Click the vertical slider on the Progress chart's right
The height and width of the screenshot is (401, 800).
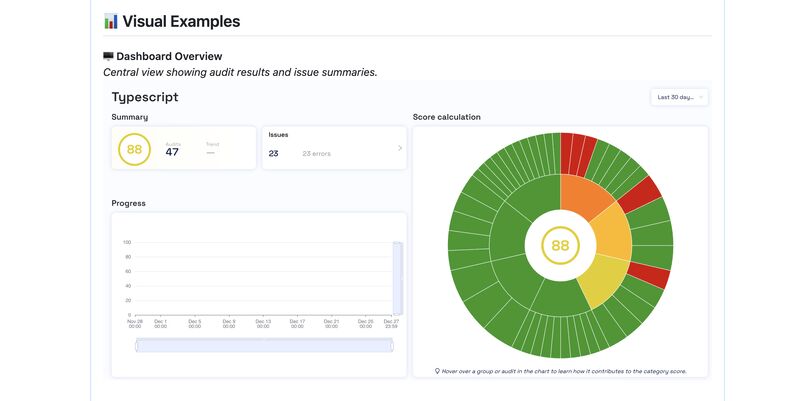397,278
